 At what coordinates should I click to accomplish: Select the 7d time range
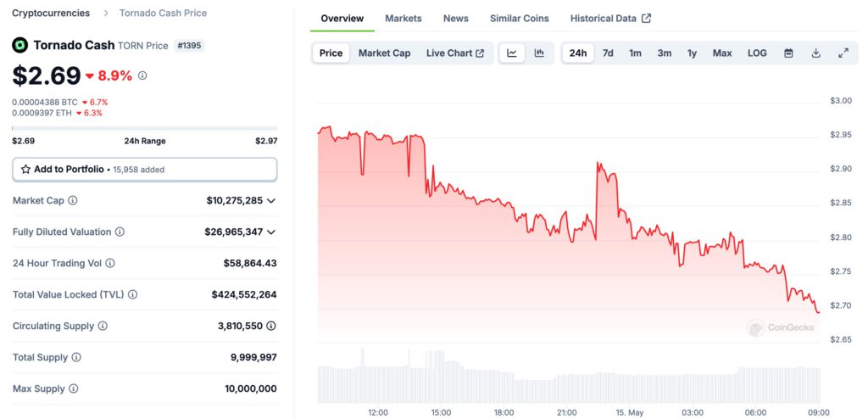click(x=608, y=53)
